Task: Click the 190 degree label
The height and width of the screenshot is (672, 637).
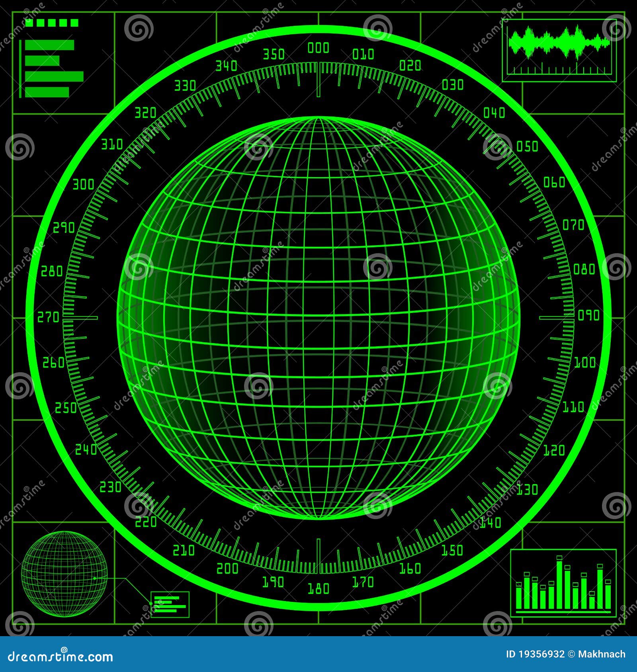Action: pyautogui.click(x=273, y=582)
